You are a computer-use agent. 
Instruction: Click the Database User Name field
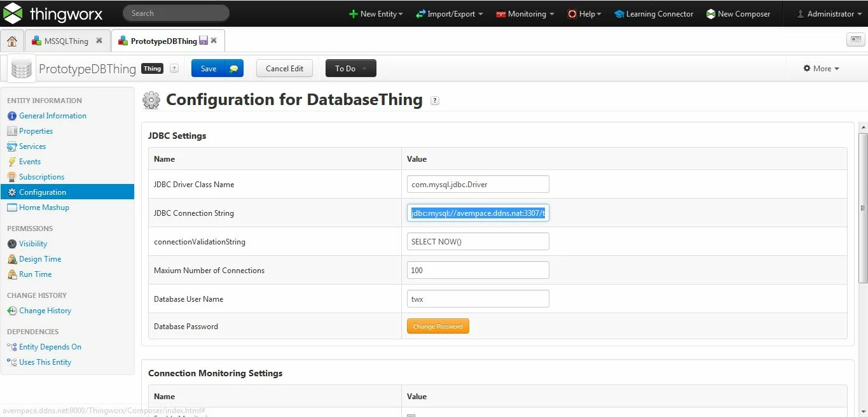click(478, 299)
